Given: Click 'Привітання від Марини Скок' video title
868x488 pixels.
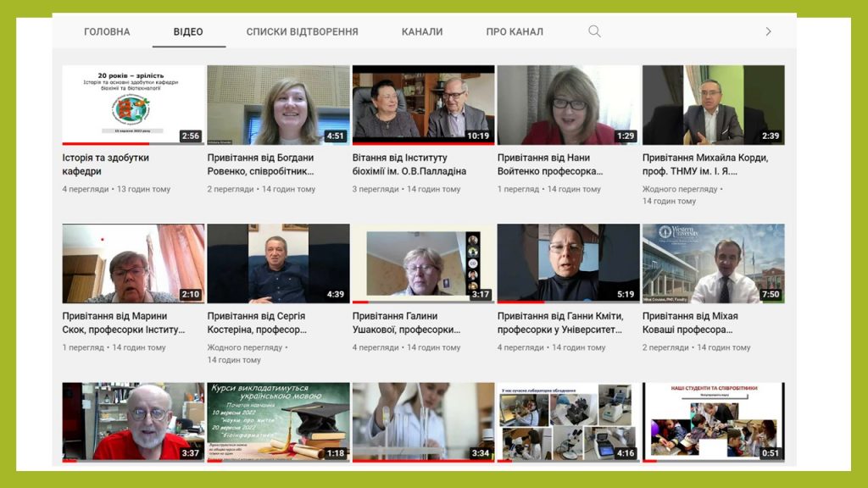Looking at the screenshot, I should coord(123,323).
